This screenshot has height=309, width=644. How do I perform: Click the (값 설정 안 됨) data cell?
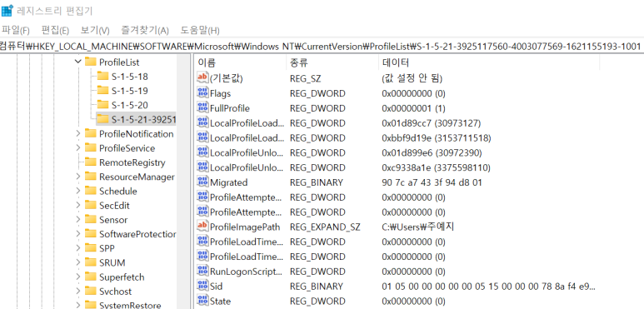click(x=412, y=77)
